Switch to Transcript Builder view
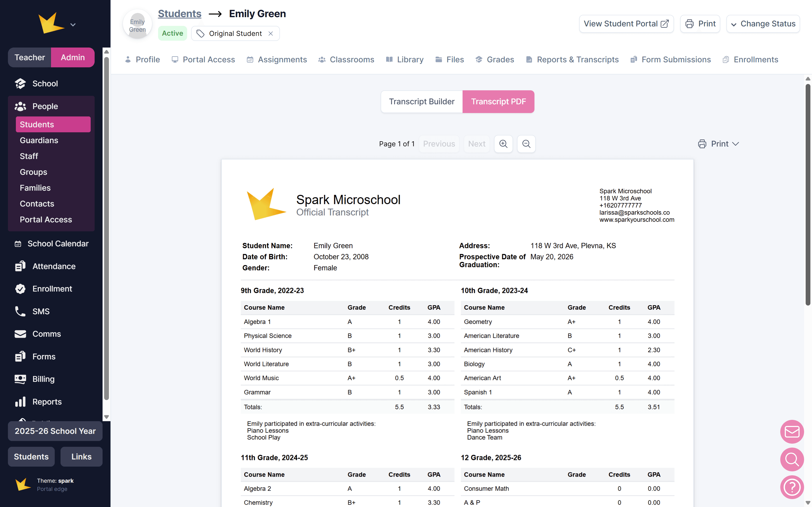The image size is (812, 507). click(x=421, y=102)
